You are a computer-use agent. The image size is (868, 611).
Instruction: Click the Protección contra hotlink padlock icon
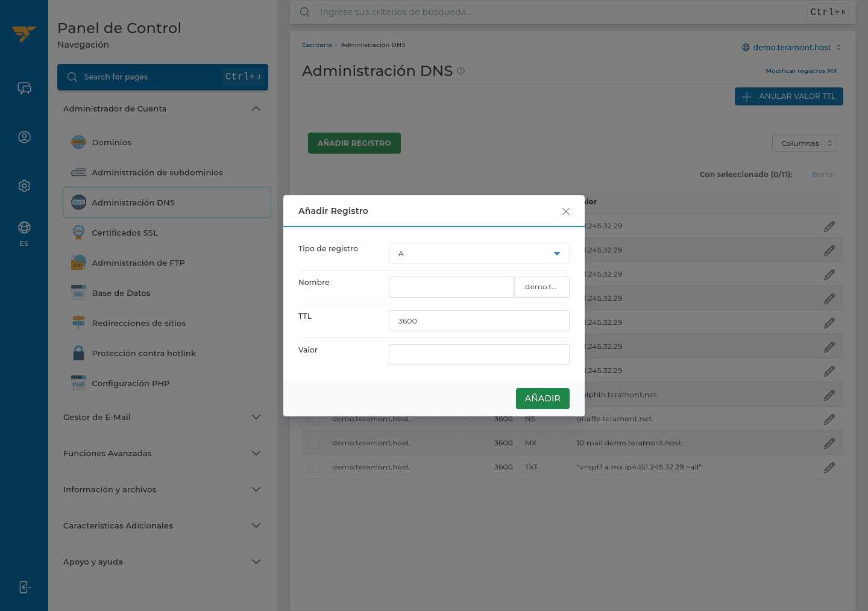click(x=78, y=353)
